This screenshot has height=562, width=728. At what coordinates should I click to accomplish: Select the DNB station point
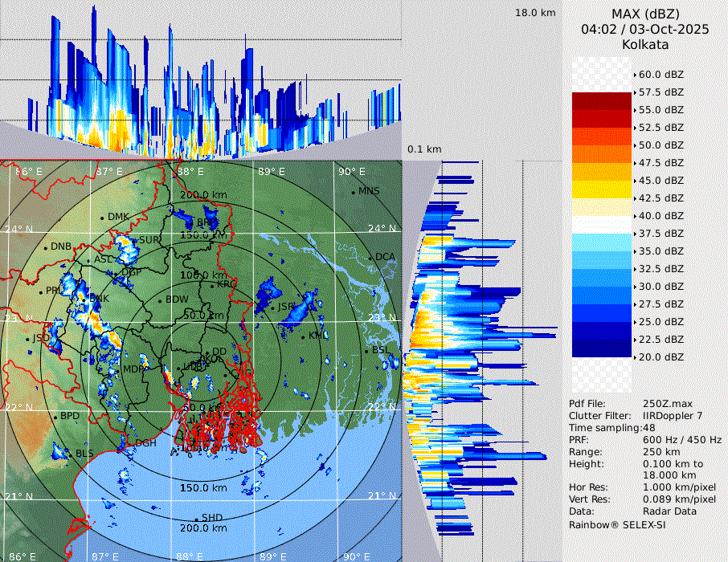point(45,246)
